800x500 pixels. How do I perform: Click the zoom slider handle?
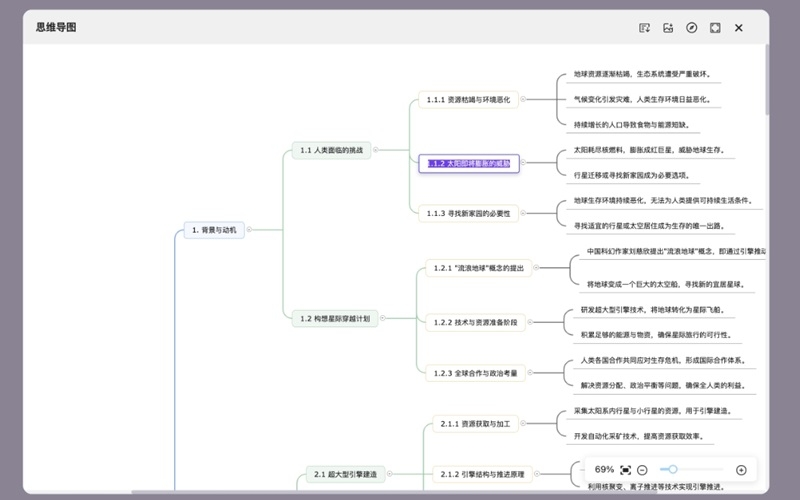pyautogui.click(x=673, y=469)
